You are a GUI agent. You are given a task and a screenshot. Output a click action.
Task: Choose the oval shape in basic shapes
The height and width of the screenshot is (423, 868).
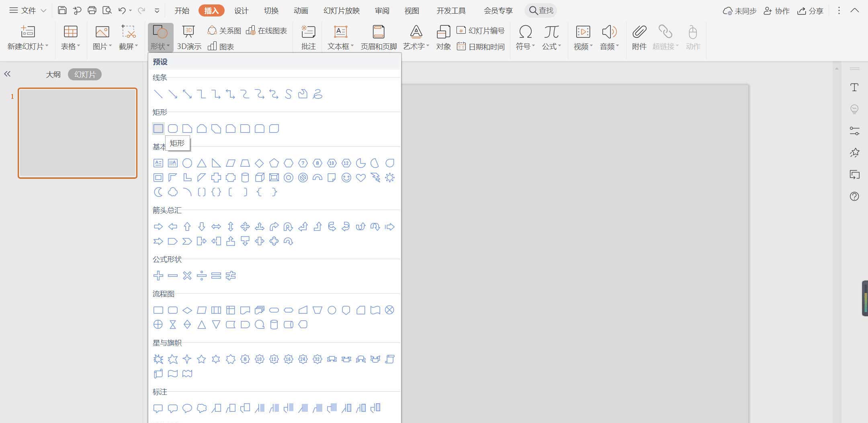pyautogui.click(x=187, y=163)
